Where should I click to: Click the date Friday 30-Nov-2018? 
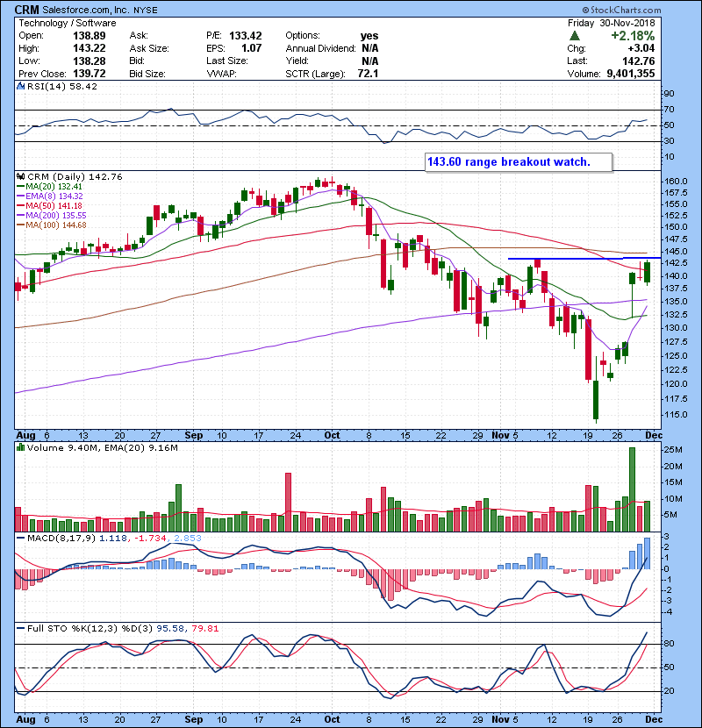611,23
